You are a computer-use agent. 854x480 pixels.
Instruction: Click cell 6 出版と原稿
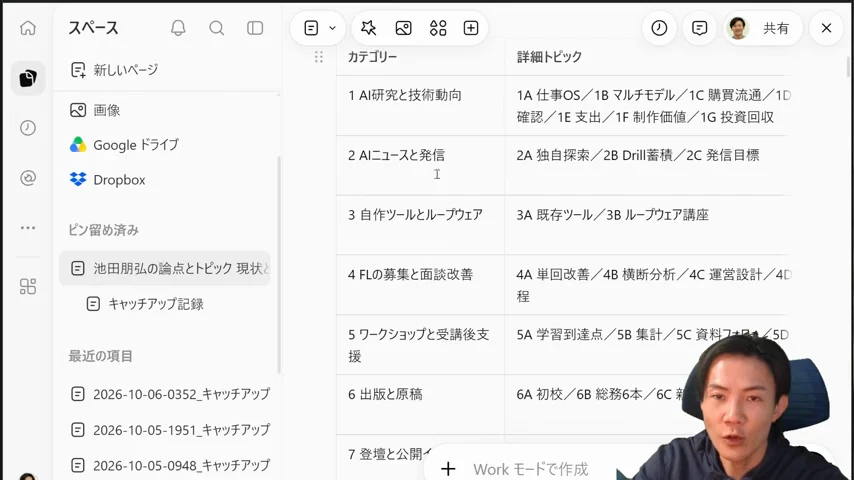click(x=420, y=405)
